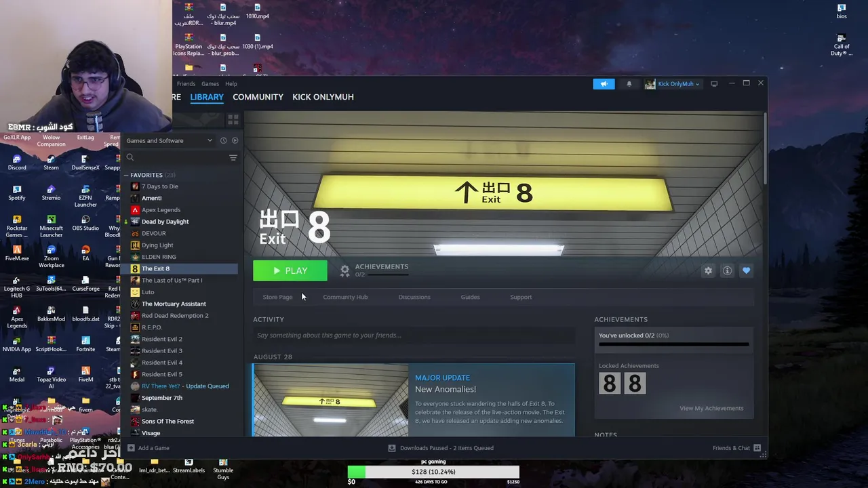Click the first locked achievement icon
Screen dimensions: 868x488
point(609,384)
